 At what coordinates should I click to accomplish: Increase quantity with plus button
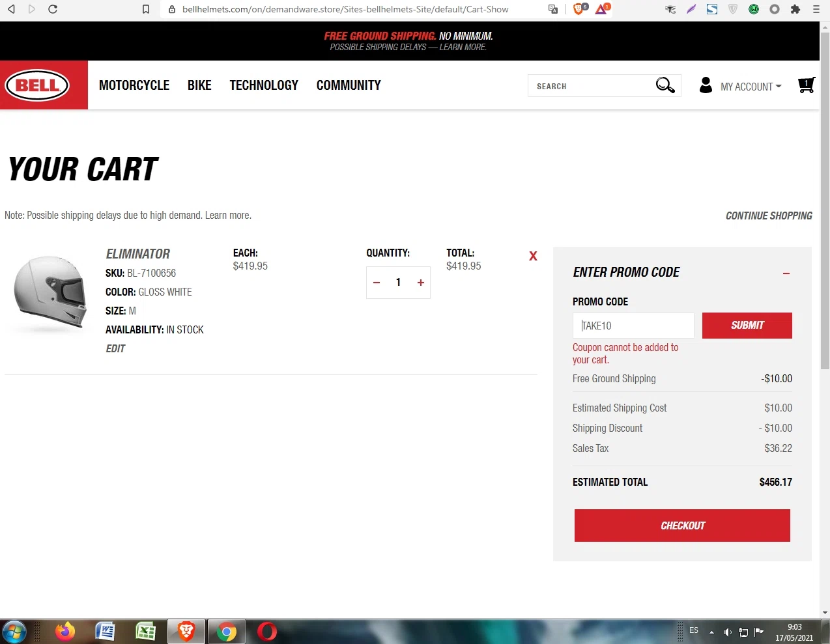421,283
